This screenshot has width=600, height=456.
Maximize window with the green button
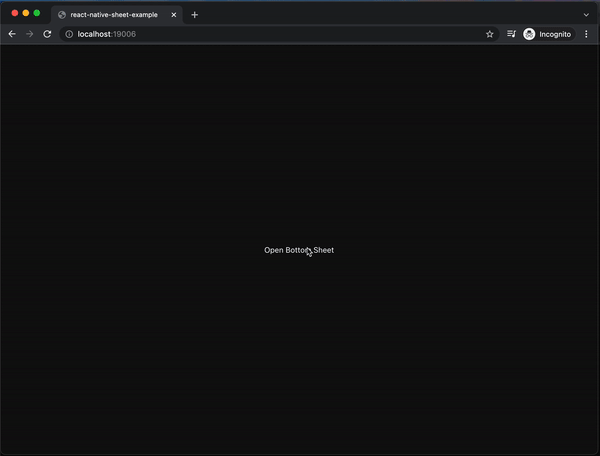[x=37, y=13]
